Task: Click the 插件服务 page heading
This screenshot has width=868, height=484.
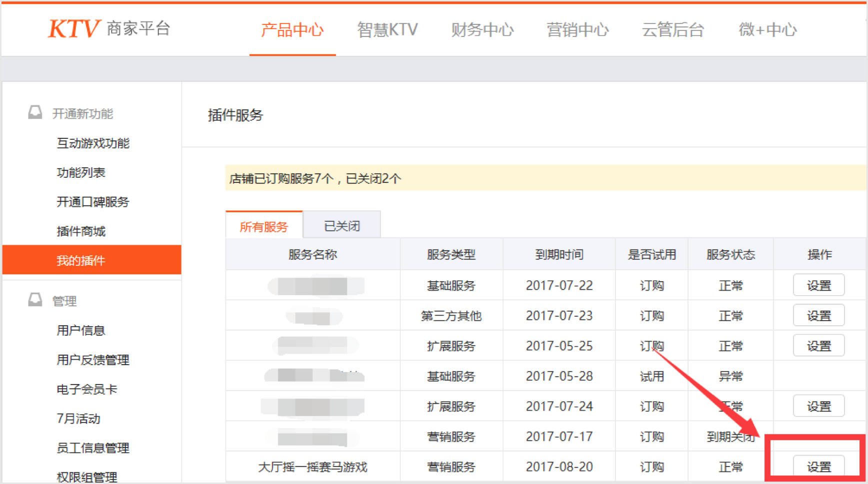Action: pyautogui.click(x=235, y=115)
